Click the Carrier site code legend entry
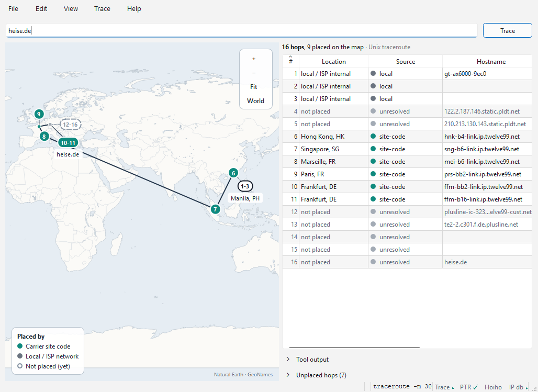The width and height of the screenshot is (538, 392). tap(44, 346)
